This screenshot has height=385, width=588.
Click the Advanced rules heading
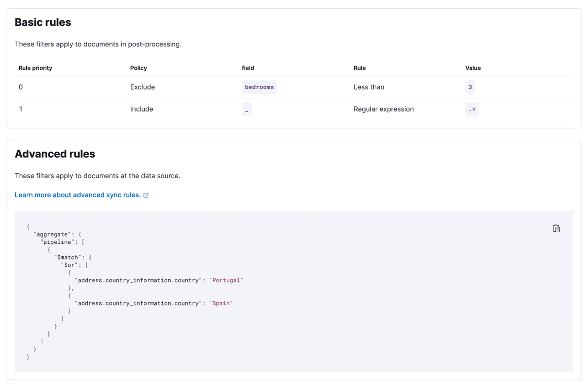(x=55, y=154)
